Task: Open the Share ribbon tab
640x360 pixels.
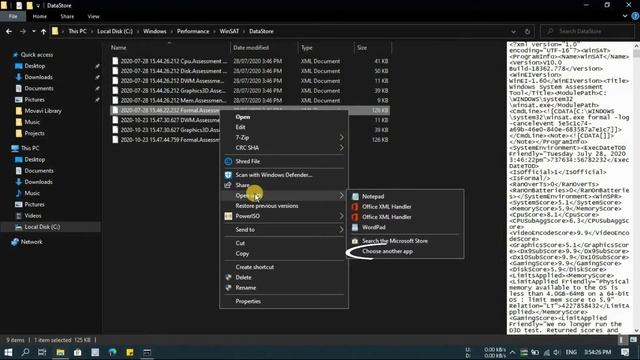Action: (x=67, y=16)
